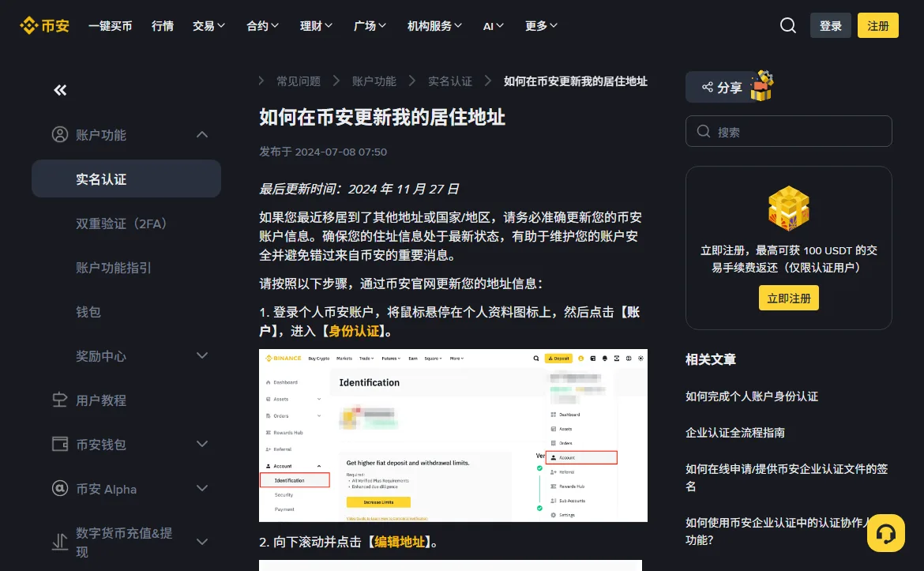Open the search magnifier in top bar

tap(788, 25)
